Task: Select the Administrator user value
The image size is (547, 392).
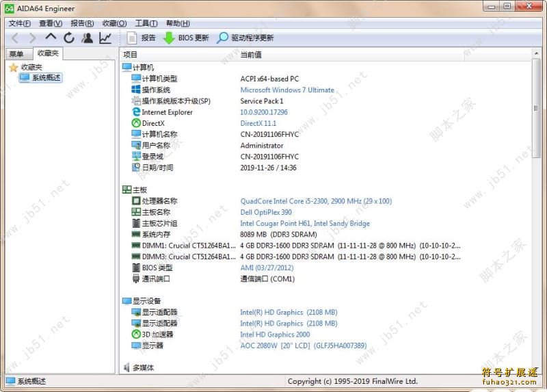Action: 262,146
